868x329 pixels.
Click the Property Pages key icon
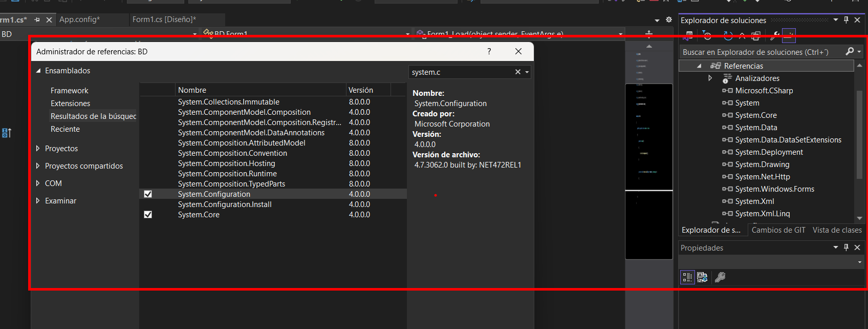click(x=720, y=277)
